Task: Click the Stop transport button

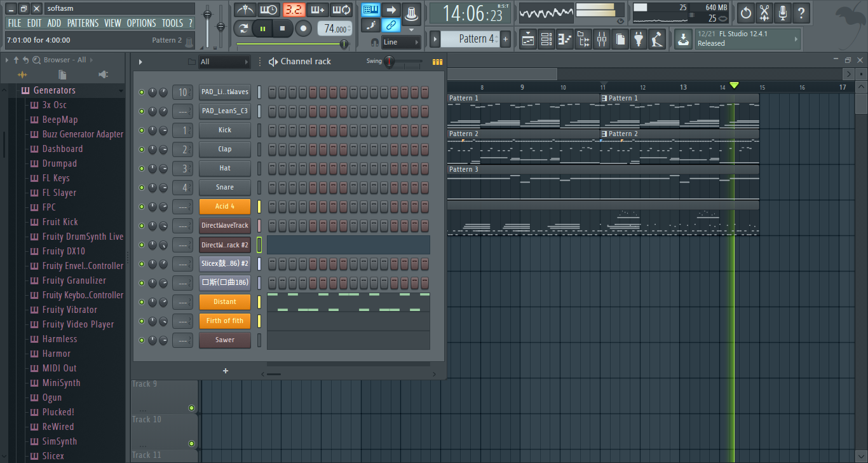Action: click(x=283, y=29)
